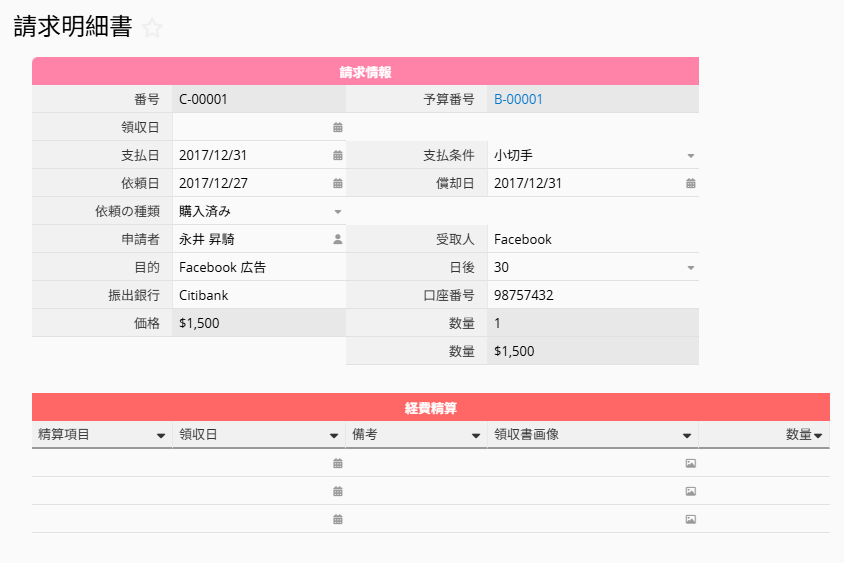Click image upload icon in first expense row
Viewport: 844px width, 563px height.
tap(690, 464)
